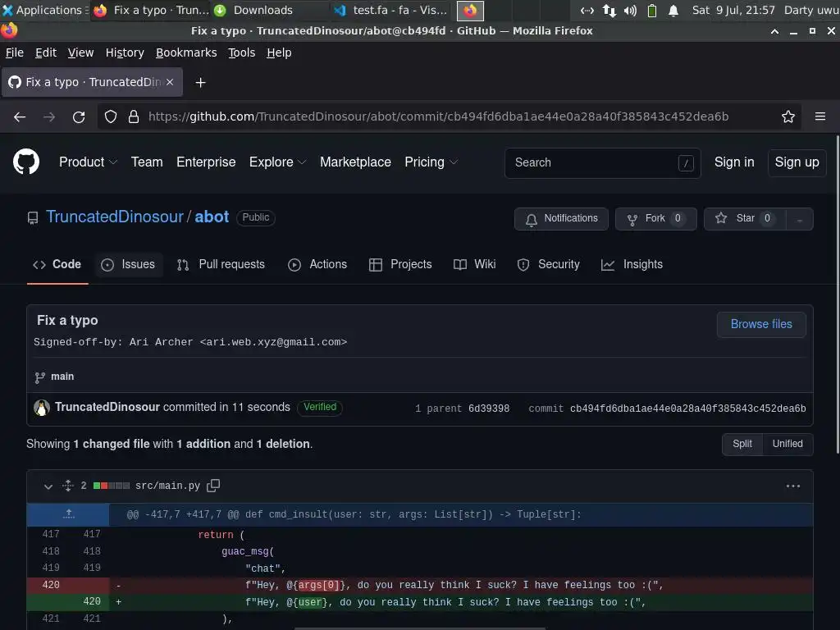840x630 pixels.
Task: Collapse the src/main.py diff chevron
Action: (48, 486)
